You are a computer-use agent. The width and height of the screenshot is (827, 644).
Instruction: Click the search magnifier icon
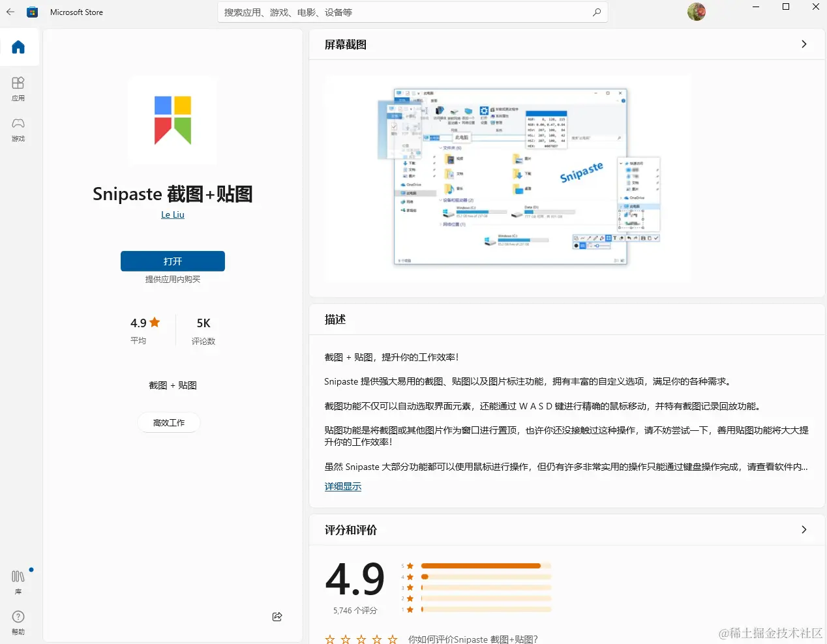596,12
